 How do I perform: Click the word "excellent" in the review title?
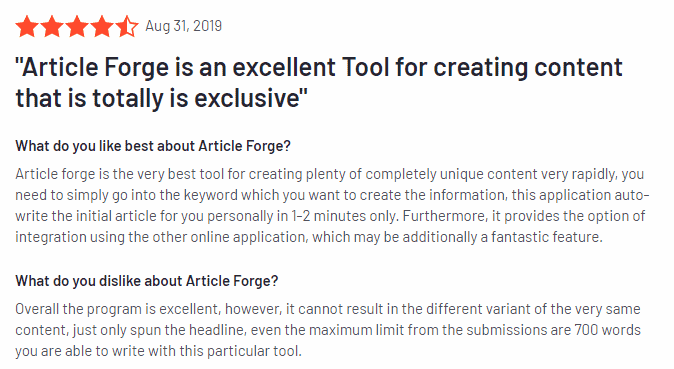[284, 68]
